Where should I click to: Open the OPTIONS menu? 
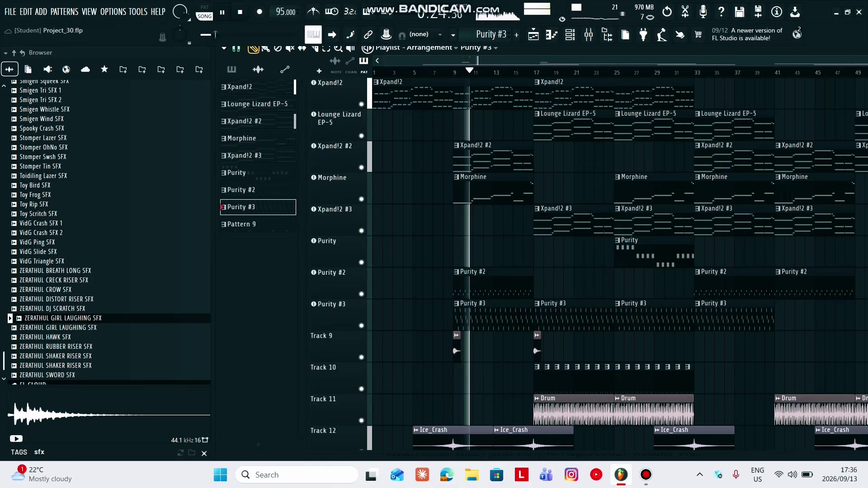tap(113, 12)
